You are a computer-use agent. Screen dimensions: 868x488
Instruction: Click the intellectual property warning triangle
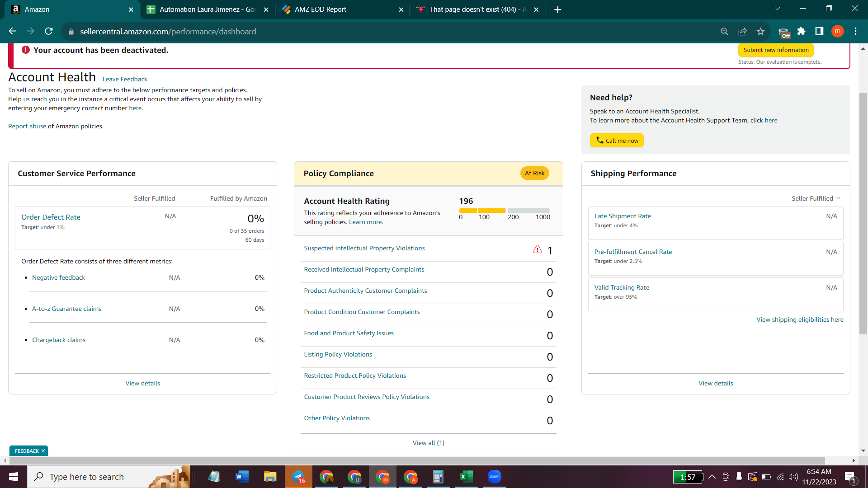pos(538,249)
